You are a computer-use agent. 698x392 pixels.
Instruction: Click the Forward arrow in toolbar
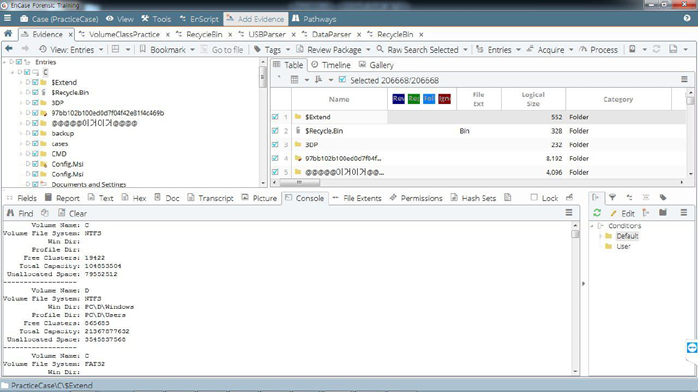click(x=25, y=49)
